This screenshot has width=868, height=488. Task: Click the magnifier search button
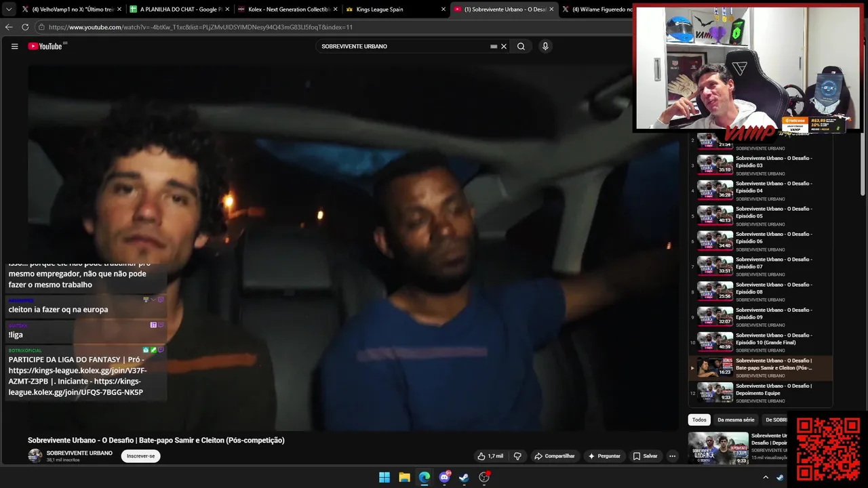[x=521, y=46]
